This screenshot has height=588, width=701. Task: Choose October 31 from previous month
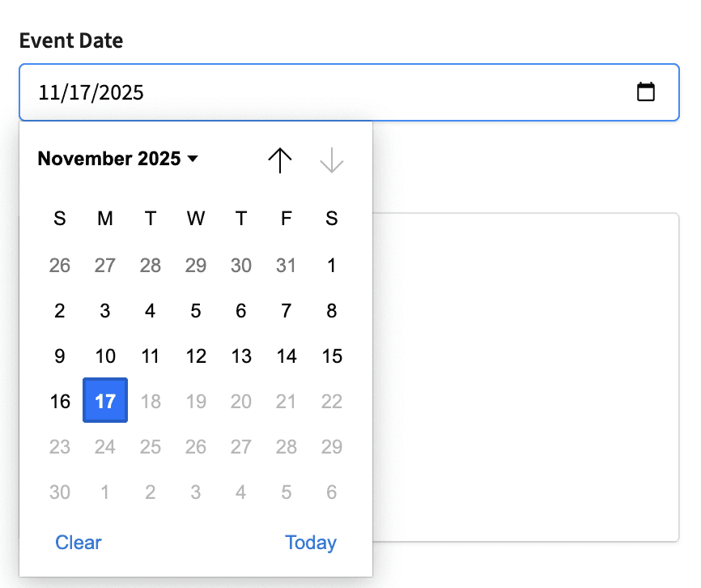287,265
